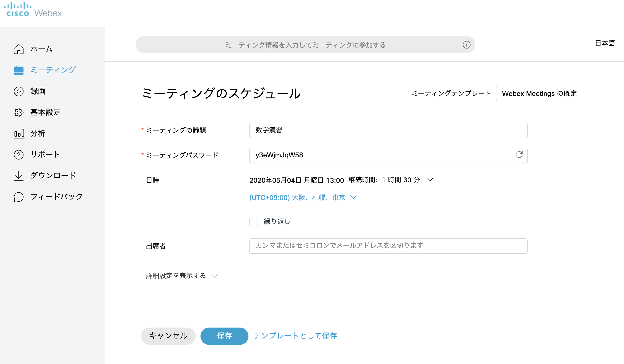Click the 出席者 email input field
This screenshot has height=364, width=624.
(388, 246)
